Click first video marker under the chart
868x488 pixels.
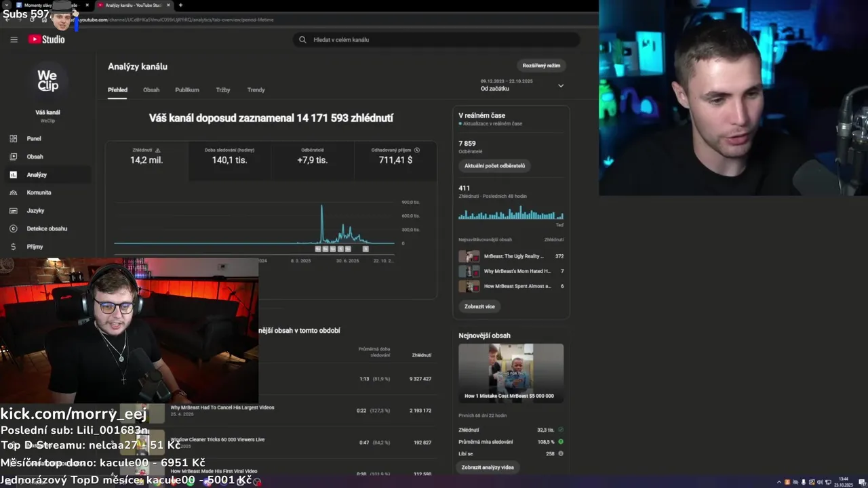coord(318,249)
